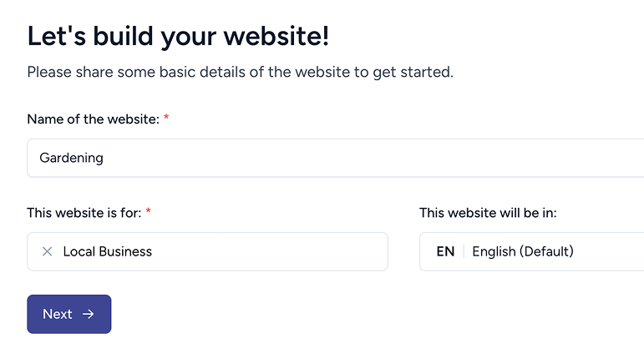Click the Next button
The width and height of the screenshot is (644, 354).
click(68, 314)
